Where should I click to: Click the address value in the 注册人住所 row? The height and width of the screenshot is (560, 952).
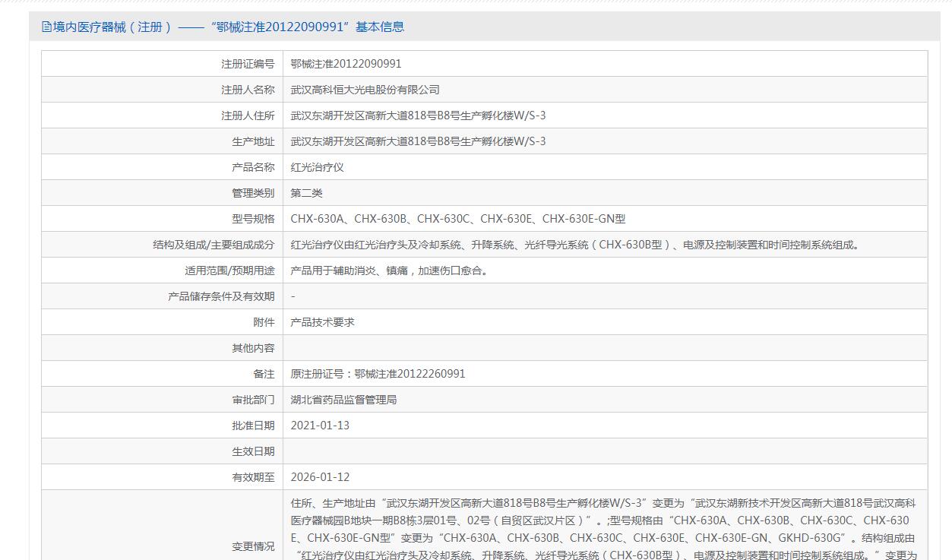[x=418, y=115]
